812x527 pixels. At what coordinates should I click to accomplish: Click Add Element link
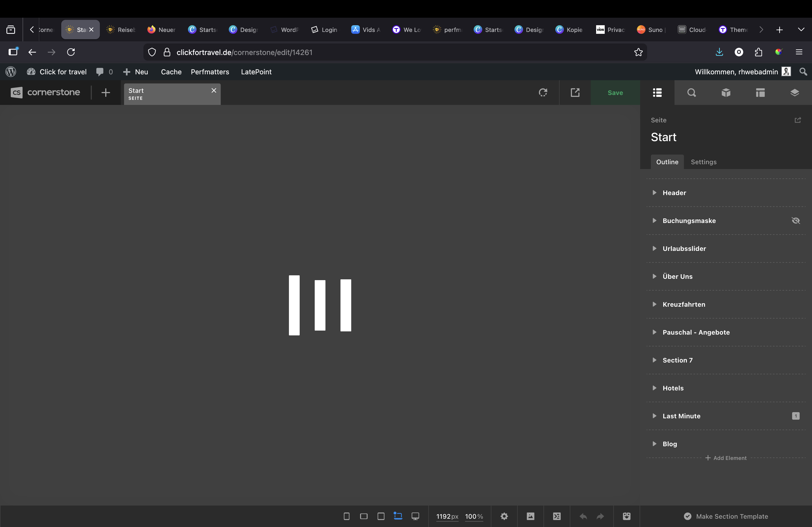click(726, 458)
